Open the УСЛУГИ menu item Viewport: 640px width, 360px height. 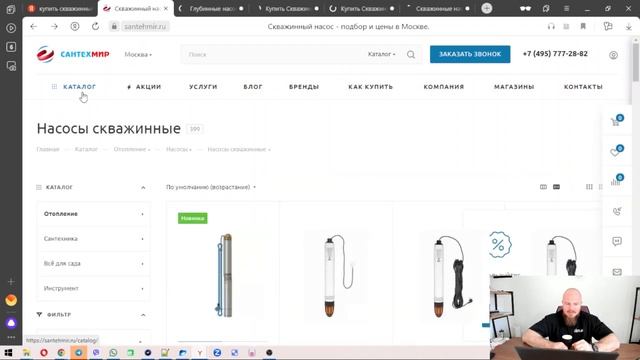(x=203, y=87)
